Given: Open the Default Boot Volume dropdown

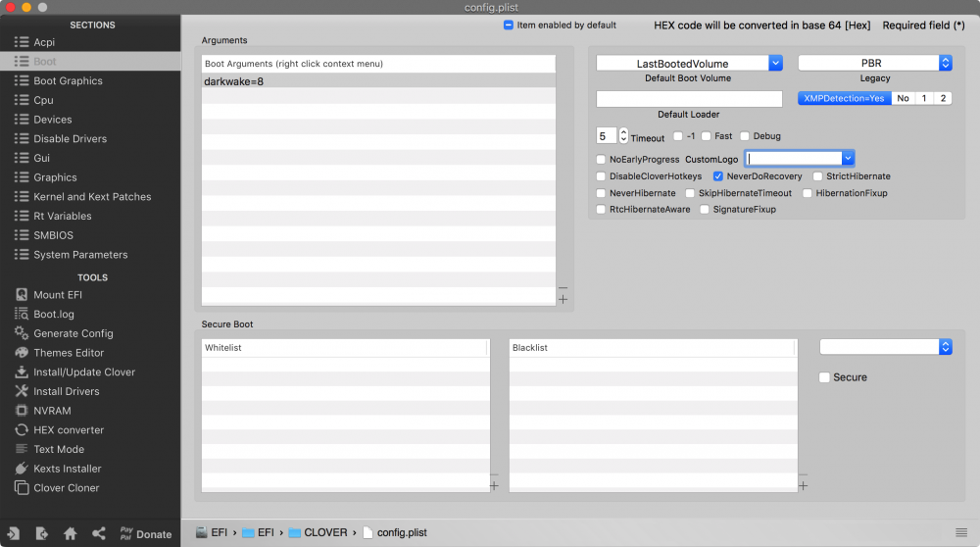Looking at the screenshot, I should [x=775, y=63].
